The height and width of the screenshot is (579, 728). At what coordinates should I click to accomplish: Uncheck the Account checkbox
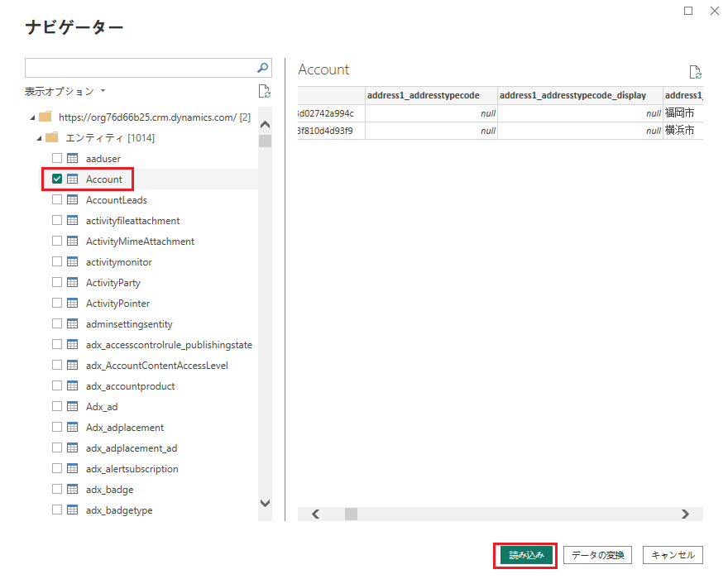[57, 179]
